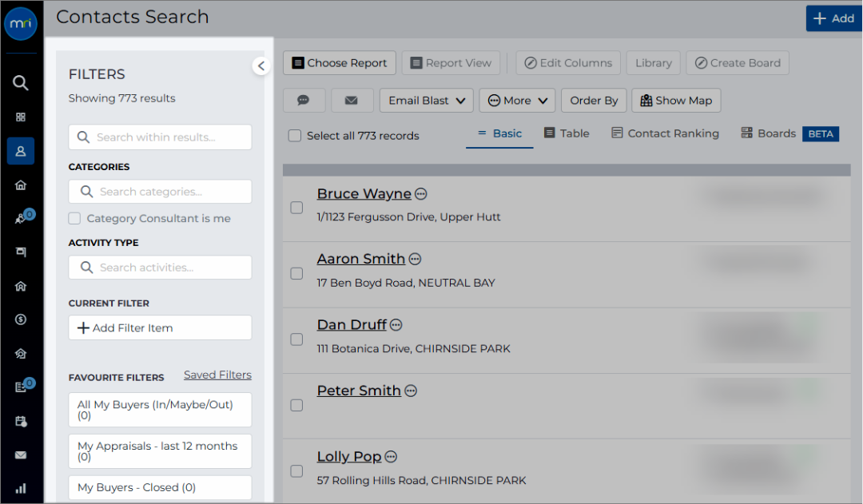Click the SMS speech bubble toolbar button
This screenshot has width=863, height=504.
click(304, 101)
